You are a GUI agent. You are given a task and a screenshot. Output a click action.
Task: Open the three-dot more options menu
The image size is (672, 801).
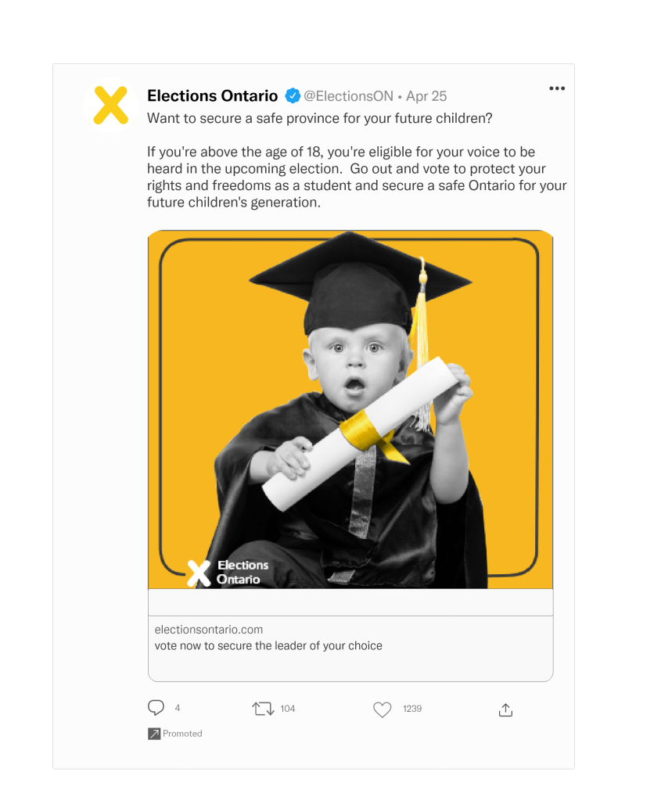[556, 88]
